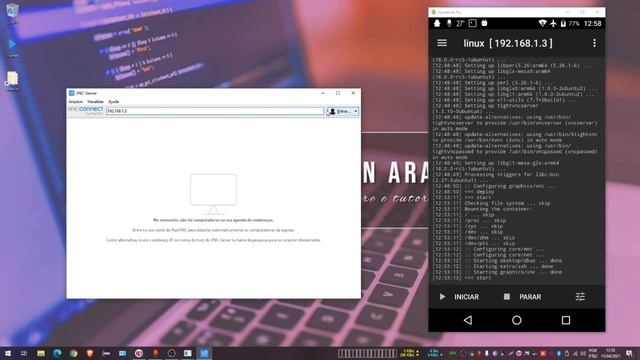Launch Microsoft Edge from the taskbar
The width and height of the screenshot is (640, 360).
point(57,353)
